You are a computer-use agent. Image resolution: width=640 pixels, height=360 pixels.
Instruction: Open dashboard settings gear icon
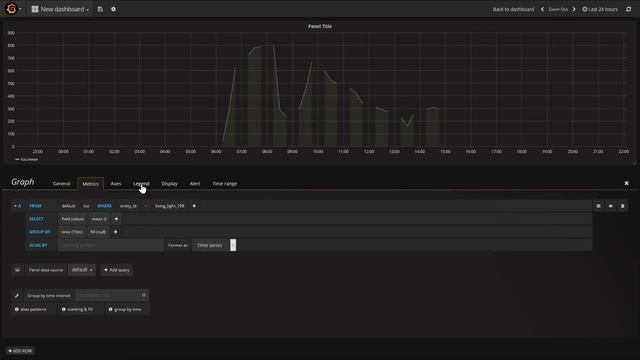(113, 9)
